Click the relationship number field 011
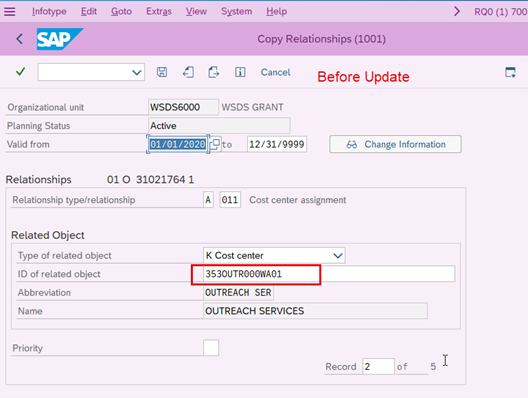The height and width of the screenshot is (398, 528). (230, 200)
